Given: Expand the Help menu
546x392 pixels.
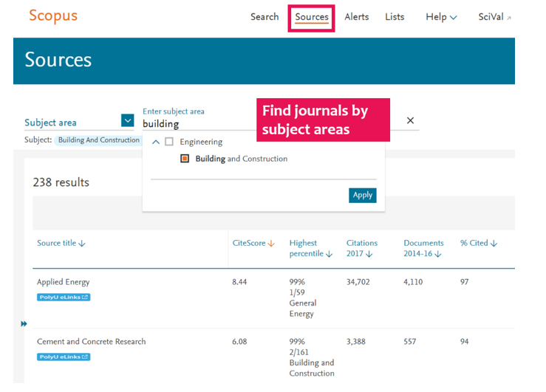Looking at the screenshot, I should 441,17.
